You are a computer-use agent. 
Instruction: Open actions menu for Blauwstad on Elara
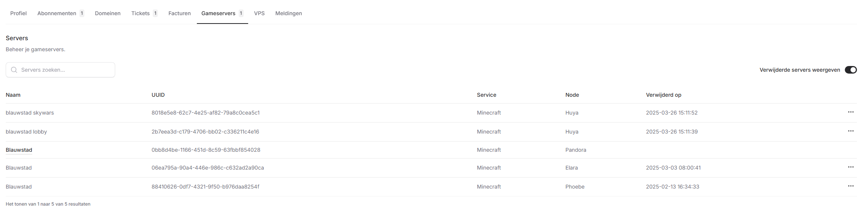851,167
